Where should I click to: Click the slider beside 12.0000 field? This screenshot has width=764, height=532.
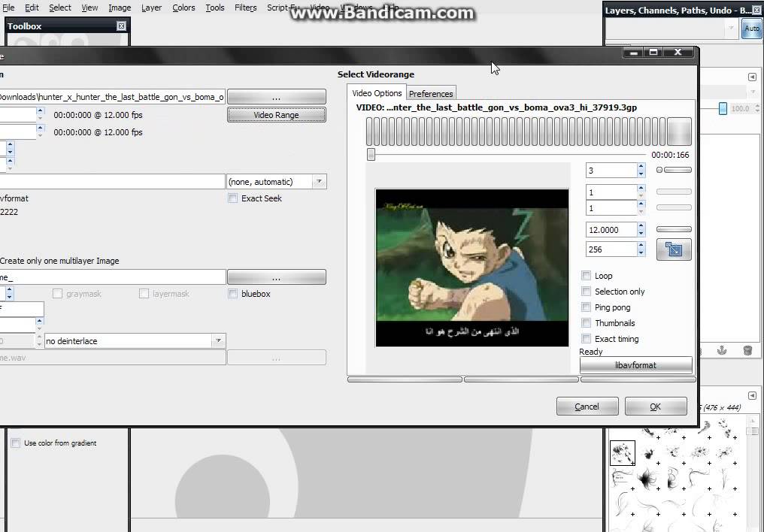(x=674, y=229)
